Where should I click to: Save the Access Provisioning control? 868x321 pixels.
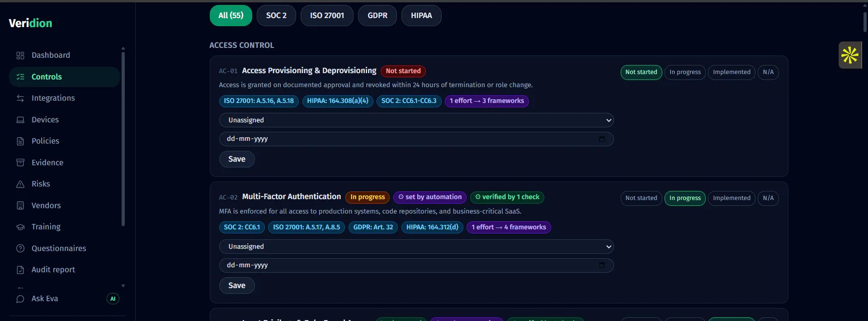(237, 159)
